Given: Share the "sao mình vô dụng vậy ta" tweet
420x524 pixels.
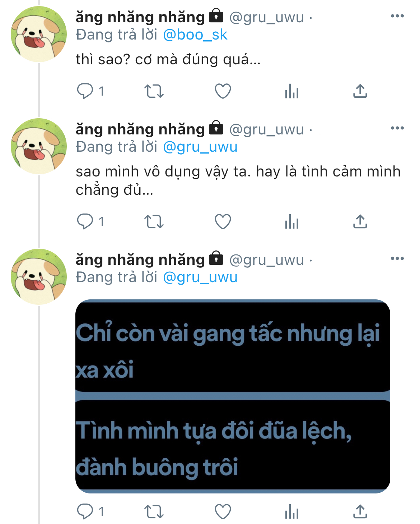Looking at the screenshot, I should [360, 221].
